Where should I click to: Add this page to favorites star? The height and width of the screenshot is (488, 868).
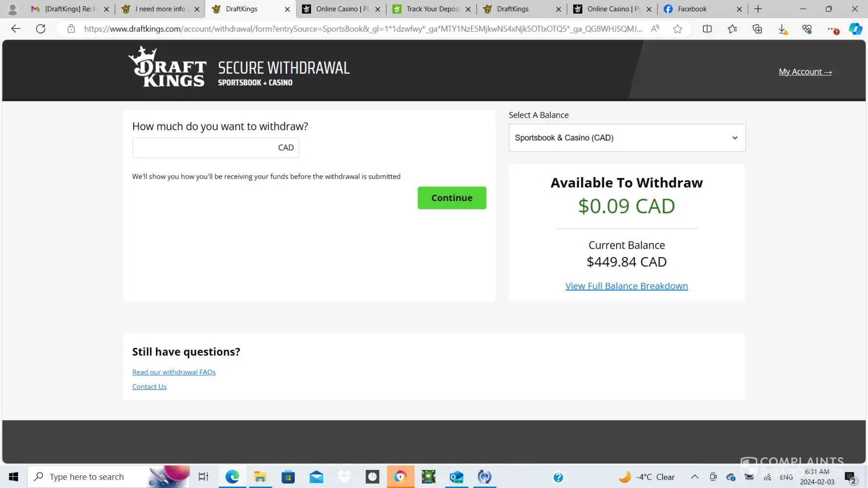click(x=678, y=29)
